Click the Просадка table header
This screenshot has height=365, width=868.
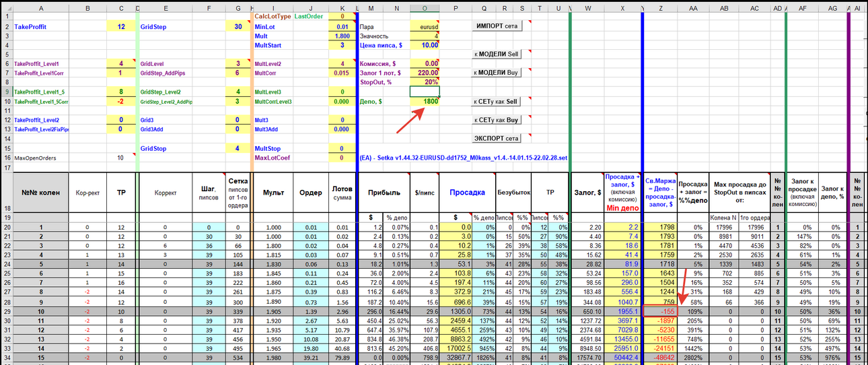point(467,192)
